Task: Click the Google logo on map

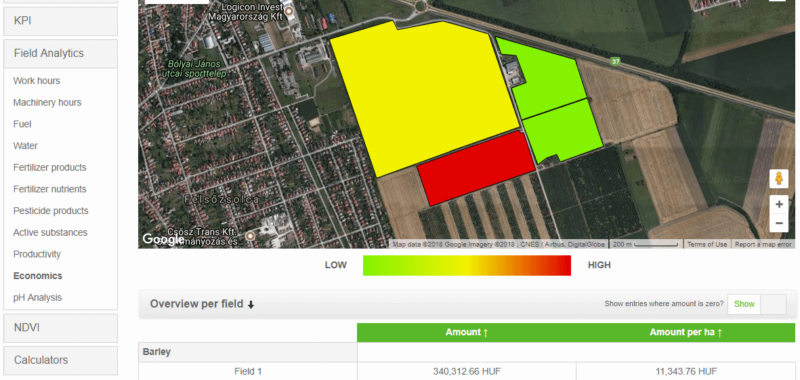Action: tap(163, 239)
